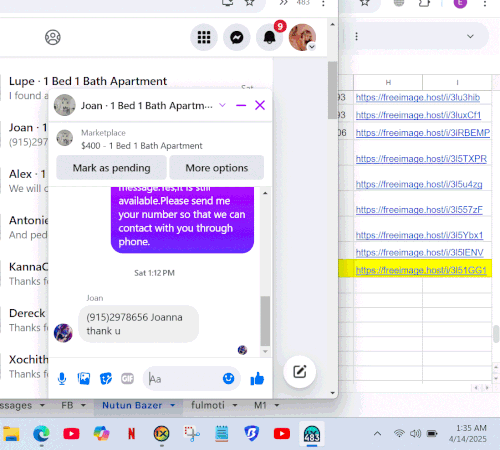Open the Facebook menu grid icon

point(204,37)
